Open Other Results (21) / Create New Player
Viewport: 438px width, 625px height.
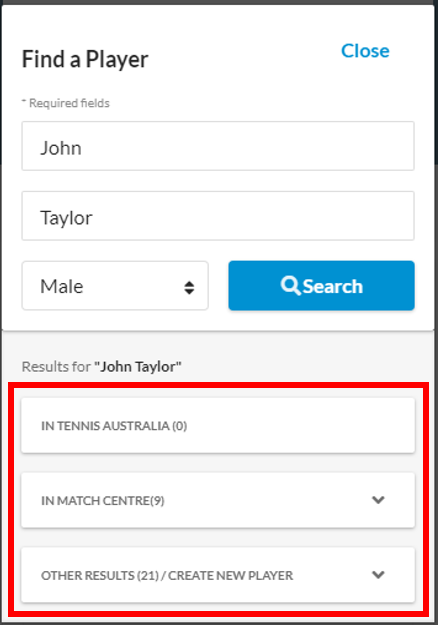(218, 575)
